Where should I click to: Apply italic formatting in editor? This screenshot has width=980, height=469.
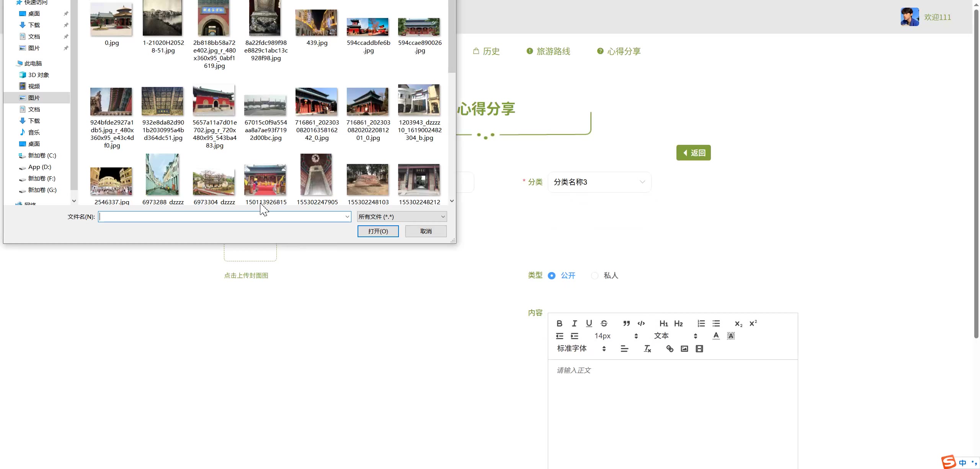pyautogui.click(x=574, y=323)
